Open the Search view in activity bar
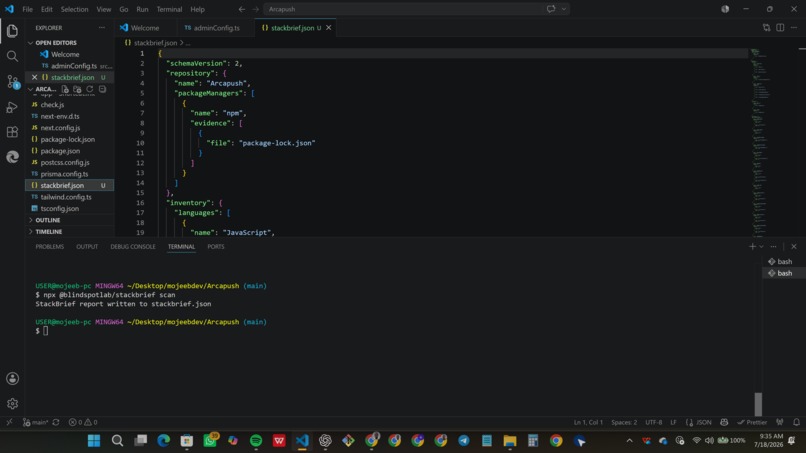 (x=12, y=56)
